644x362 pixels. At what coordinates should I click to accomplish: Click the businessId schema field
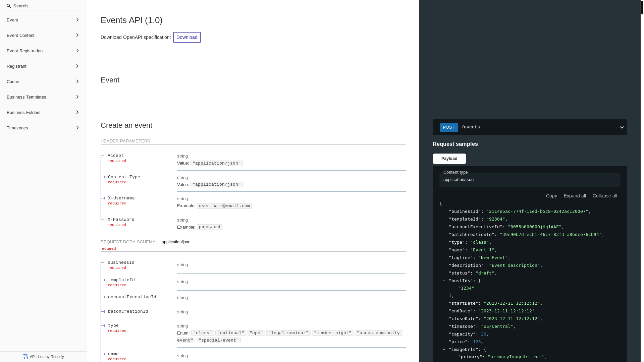pyautogui.click(x=121, y=263)
